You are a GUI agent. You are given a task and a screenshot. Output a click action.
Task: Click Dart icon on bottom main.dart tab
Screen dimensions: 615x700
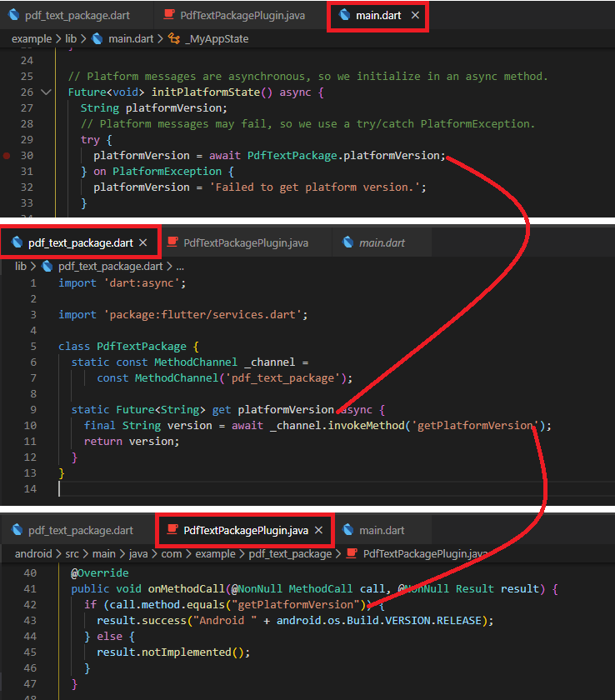pyautogui.click(x=348, y=530)
